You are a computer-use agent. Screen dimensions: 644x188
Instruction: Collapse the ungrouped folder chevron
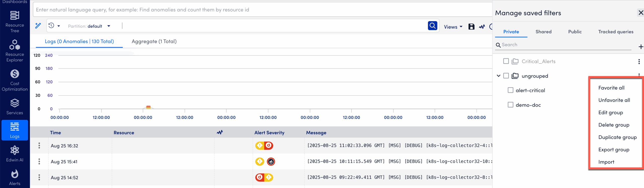pyautogui.click(x=498, y=76)
